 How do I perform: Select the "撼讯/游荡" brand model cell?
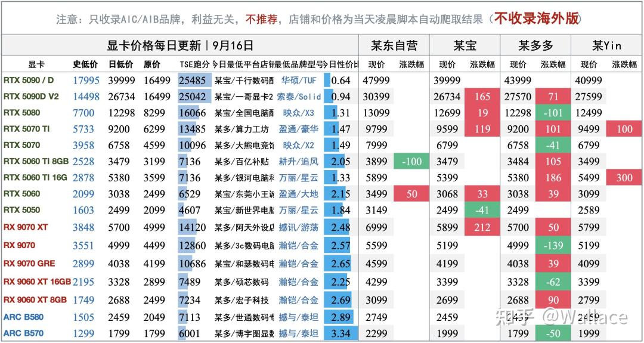tap(299, 227)
